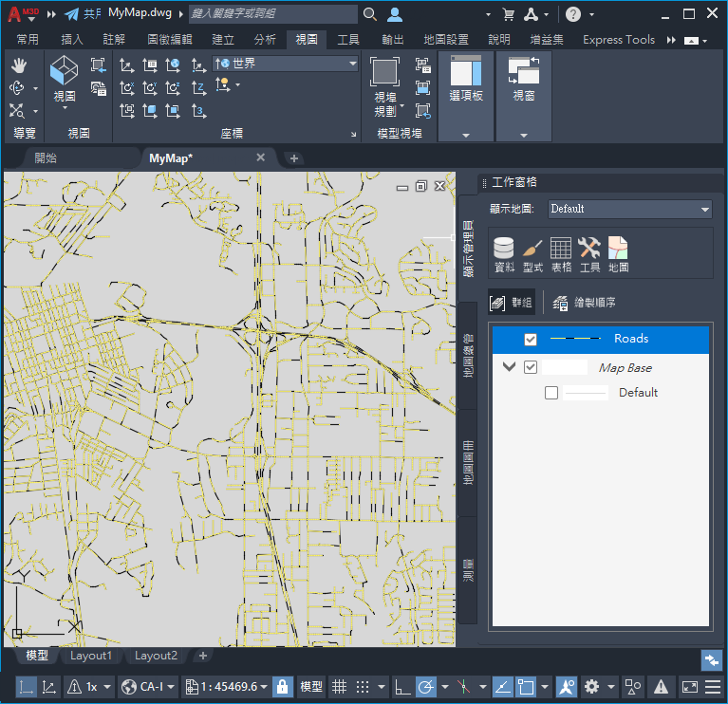Switch to the Layout1 tab

91,656
